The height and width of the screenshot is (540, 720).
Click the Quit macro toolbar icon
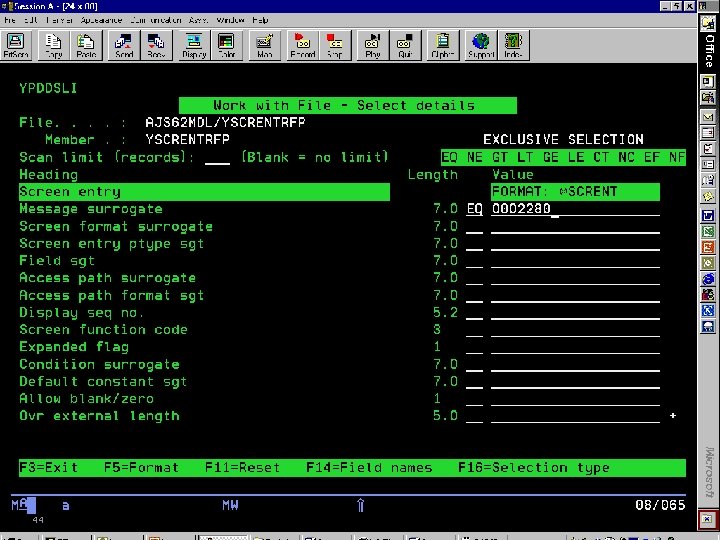pos(405,45)
